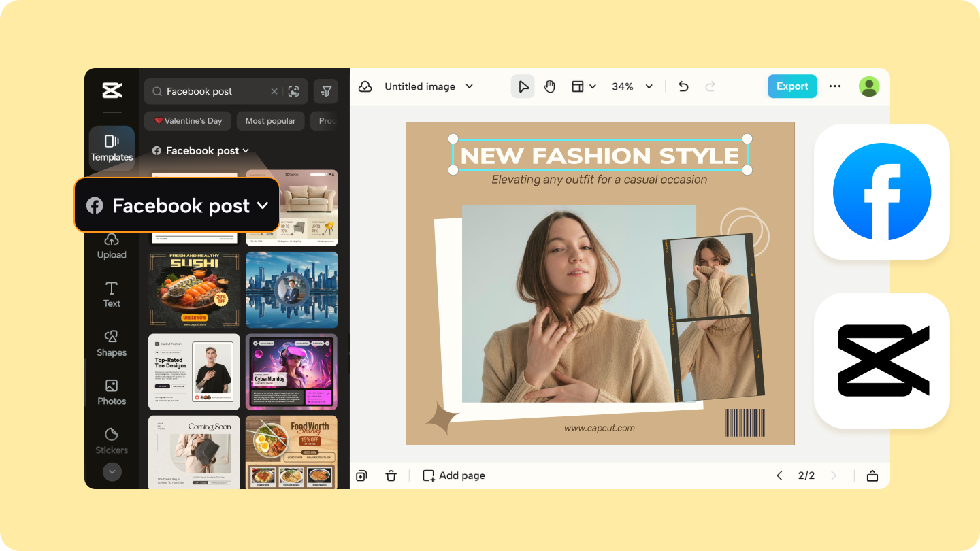
Task: Open the three-dot more options menu
Action: pos(835,86)
